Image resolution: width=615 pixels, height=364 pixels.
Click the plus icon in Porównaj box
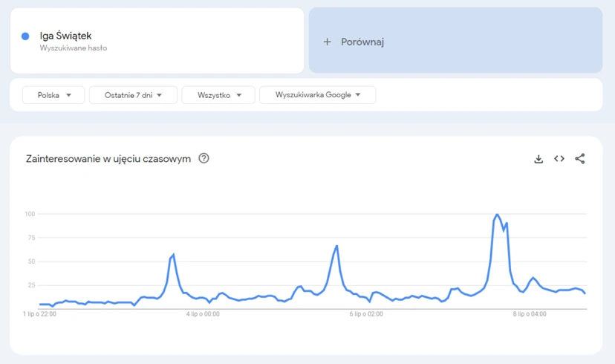pyautogui.click(x=327, y=42)
